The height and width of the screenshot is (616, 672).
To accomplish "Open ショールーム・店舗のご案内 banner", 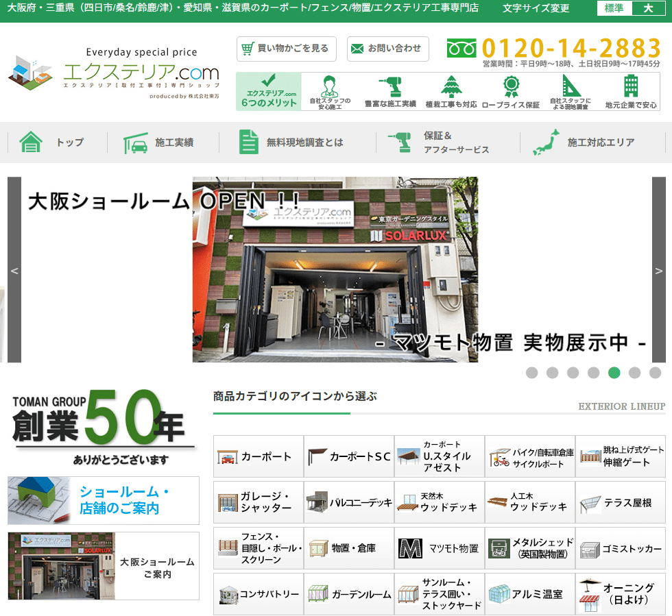I will click(104, 500).
